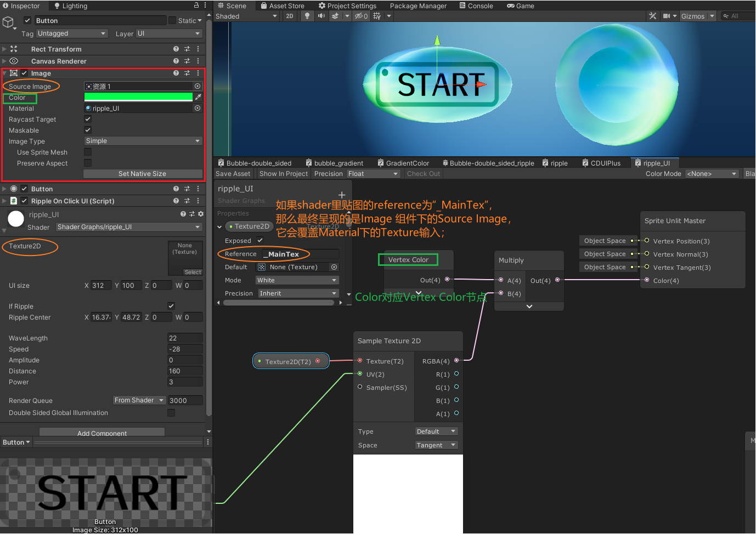Open the Render Queue dropdown showing From Shader
This screenshot has width=756, height=534.
[x=139, y=400]
